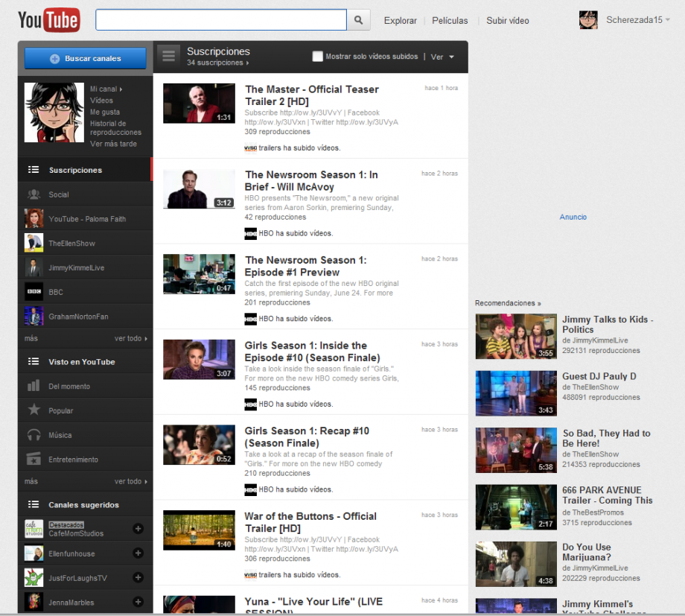The height and width of the screenshot is (616, 685).
Task: Expand ver todo under subscriptions list
Action: (x=130, y=338)
